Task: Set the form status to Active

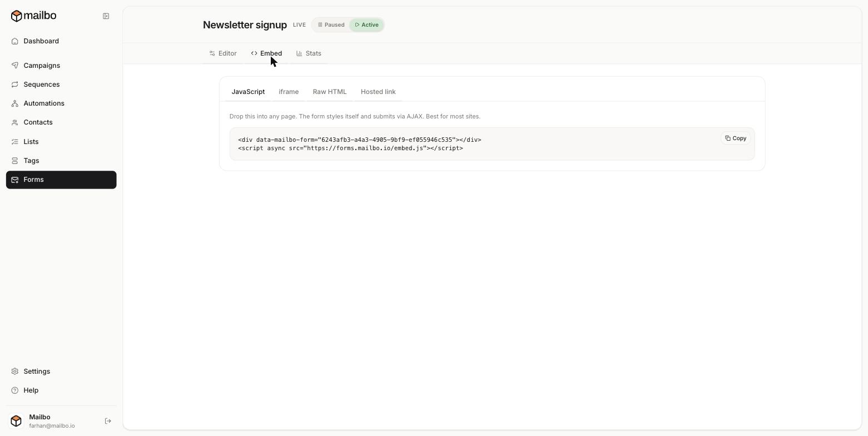Action: point(367,25)
